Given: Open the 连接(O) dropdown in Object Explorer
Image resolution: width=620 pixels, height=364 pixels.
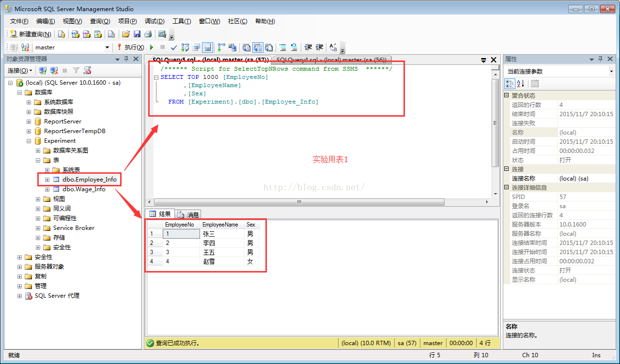Looking at the screenshot, I should (20, 71).
